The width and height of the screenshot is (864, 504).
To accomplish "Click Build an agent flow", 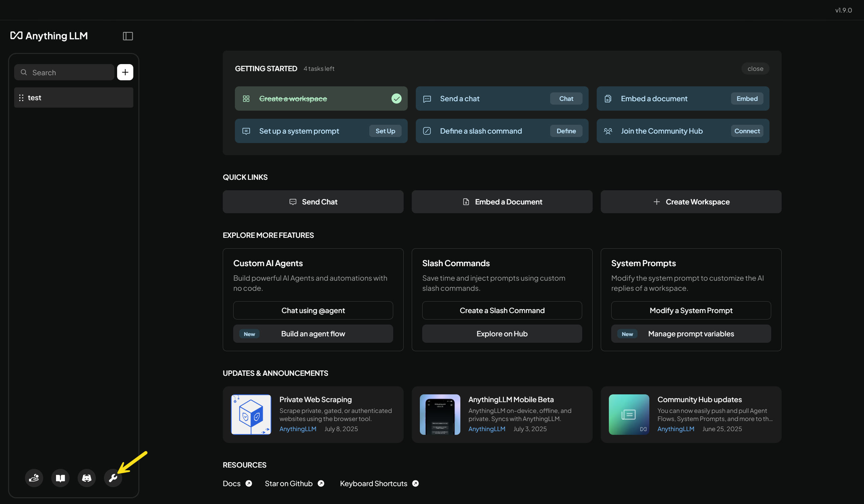I will pos(313,334).
